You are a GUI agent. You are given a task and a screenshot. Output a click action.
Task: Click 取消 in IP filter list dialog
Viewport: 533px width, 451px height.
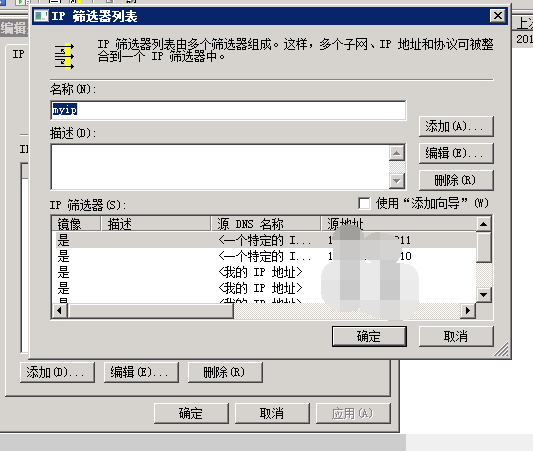456,336
